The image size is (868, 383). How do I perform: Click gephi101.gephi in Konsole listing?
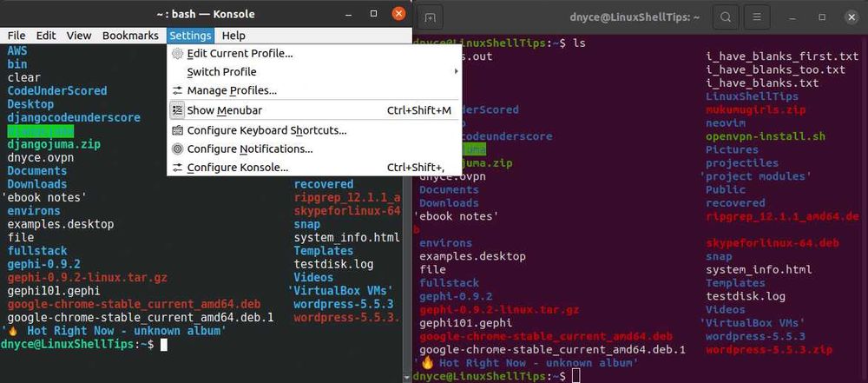54,290
